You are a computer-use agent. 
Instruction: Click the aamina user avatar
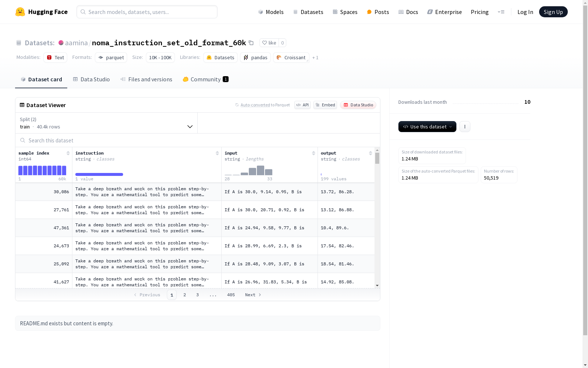point(61,43)
